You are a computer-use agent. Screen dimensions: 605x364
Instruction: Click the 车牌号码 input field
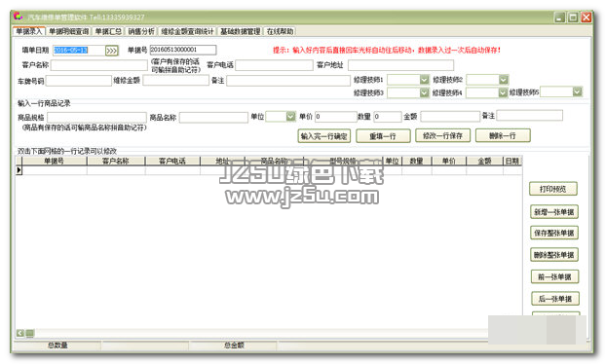(x=79, y=81)
